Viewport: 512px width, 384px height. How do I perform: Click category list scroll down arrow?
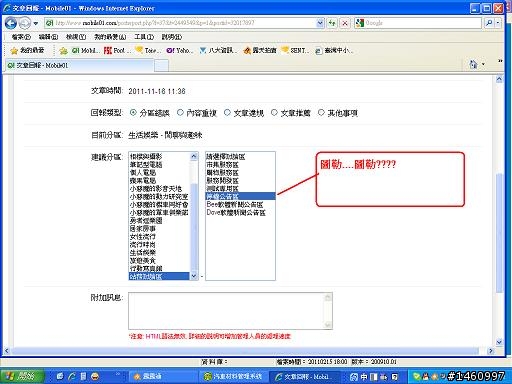tap(194, 276)
